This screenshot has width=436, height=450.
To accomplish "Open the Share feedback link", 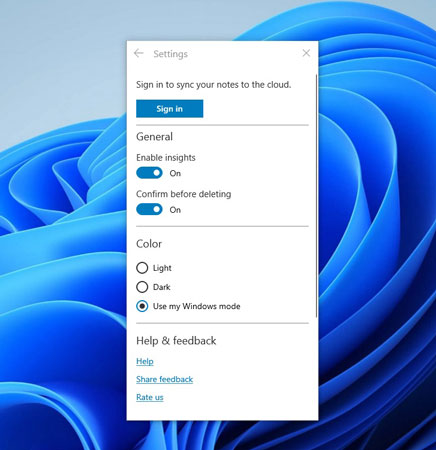I will (x=164, y=379).
